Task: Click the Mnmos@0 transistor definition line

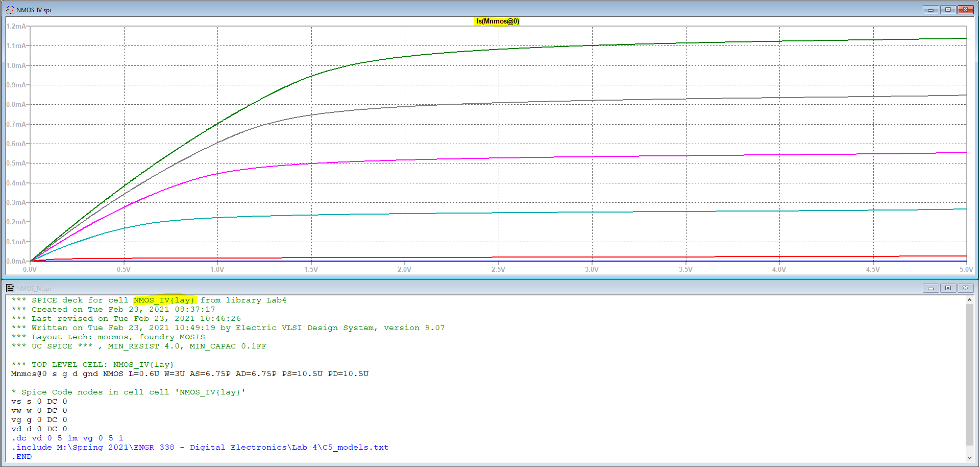Action: (190, 373)
